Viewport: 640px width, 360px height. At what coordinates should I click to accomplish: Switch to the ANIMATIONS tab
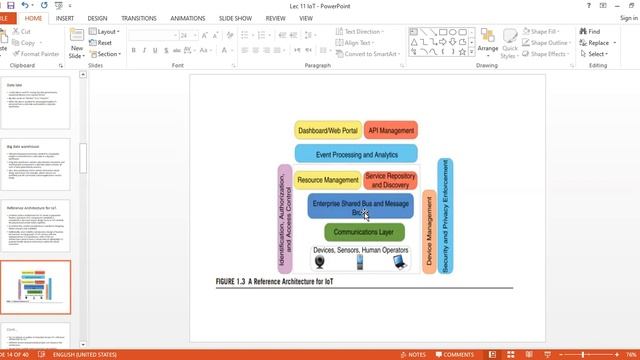pos(188,18)
